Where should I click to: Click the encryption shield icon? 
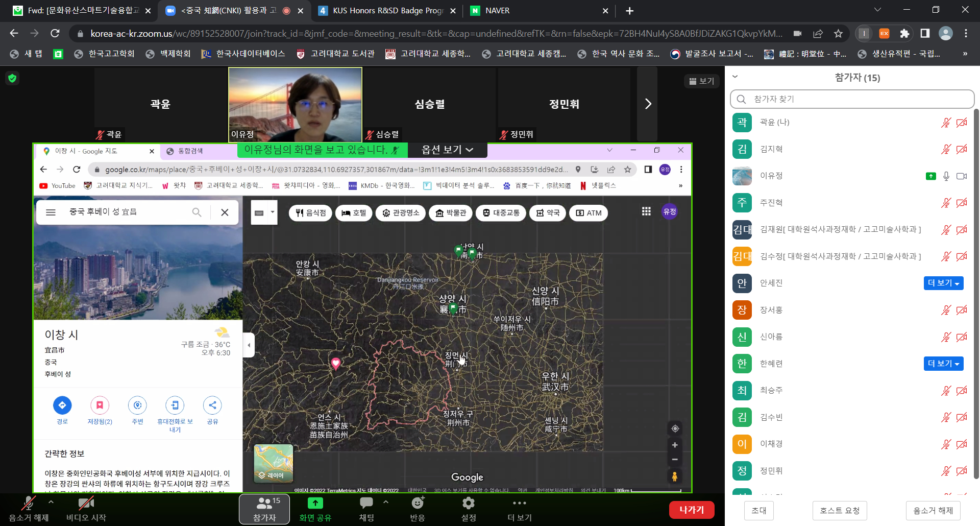coord(12,78)
